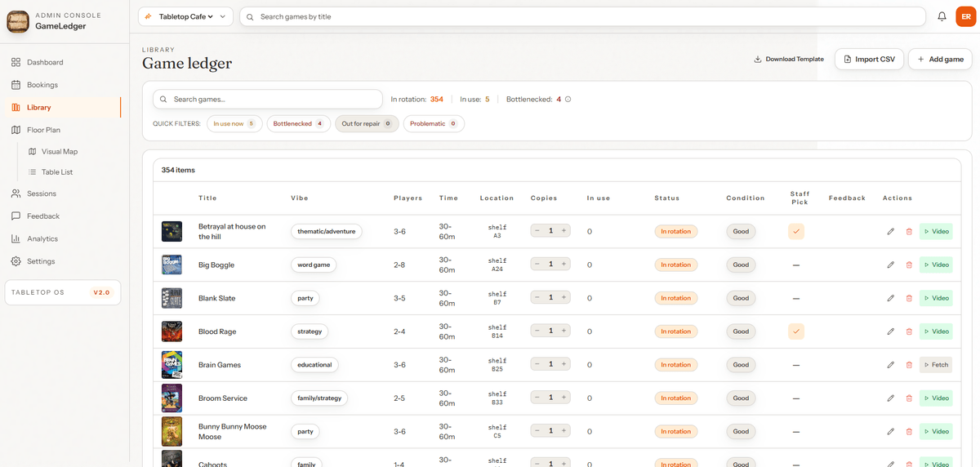Toggle staff pick for Big Boggle
The image size is (980, 467).
click(796, 265)
